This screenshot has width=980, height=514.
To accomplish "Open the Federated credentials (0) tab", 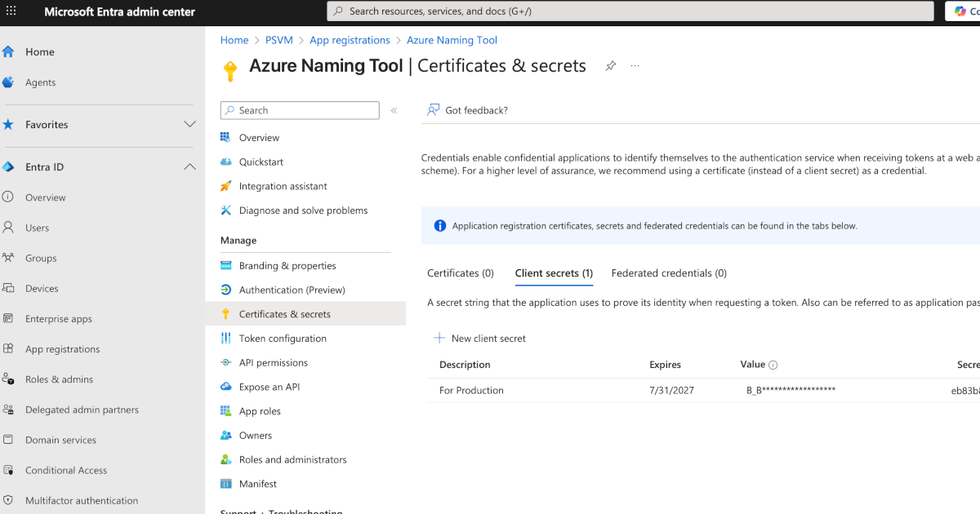I will point(669,273).
